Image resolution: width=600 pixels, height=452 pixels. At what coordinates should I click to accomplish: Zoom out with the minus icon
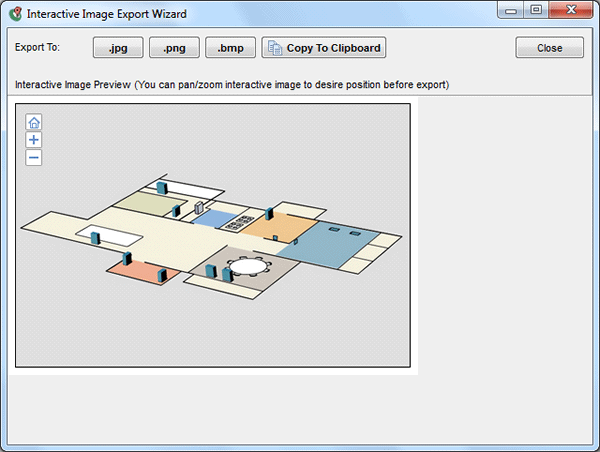point(34,158)
